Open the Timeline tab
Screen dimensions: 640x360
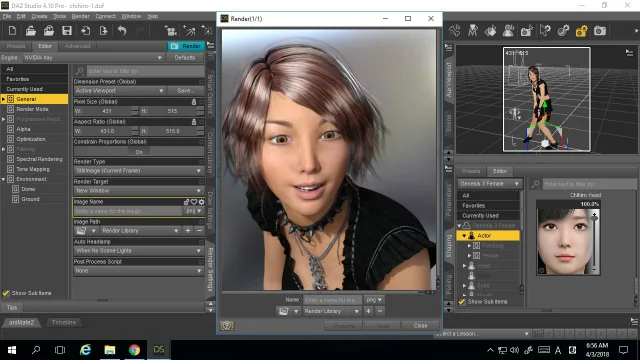[x=64, y=322]
